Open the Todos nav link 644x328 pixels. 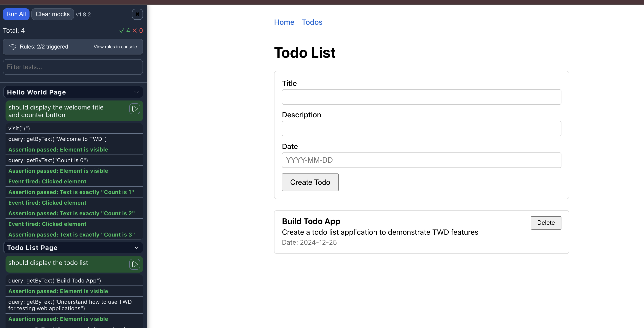(x=312, y=22)
